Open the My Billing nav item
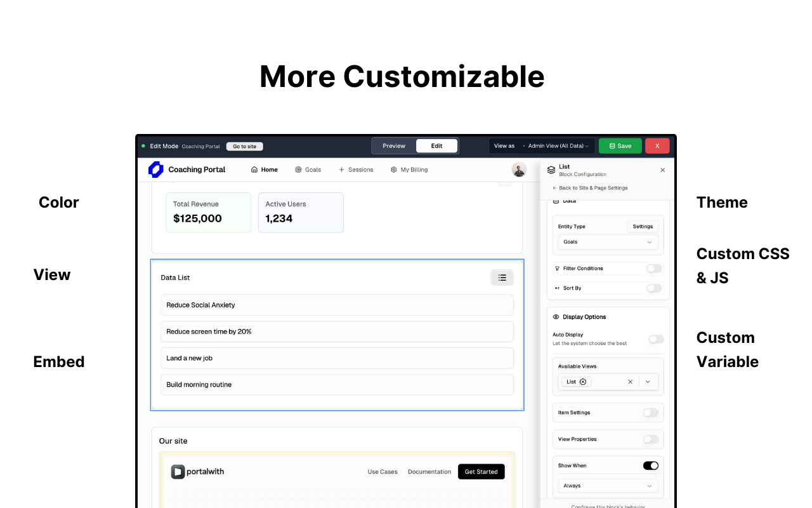Image resolution: width=812 pixels, height=508 pixels. pyautogui.click(x=409, y=170)
